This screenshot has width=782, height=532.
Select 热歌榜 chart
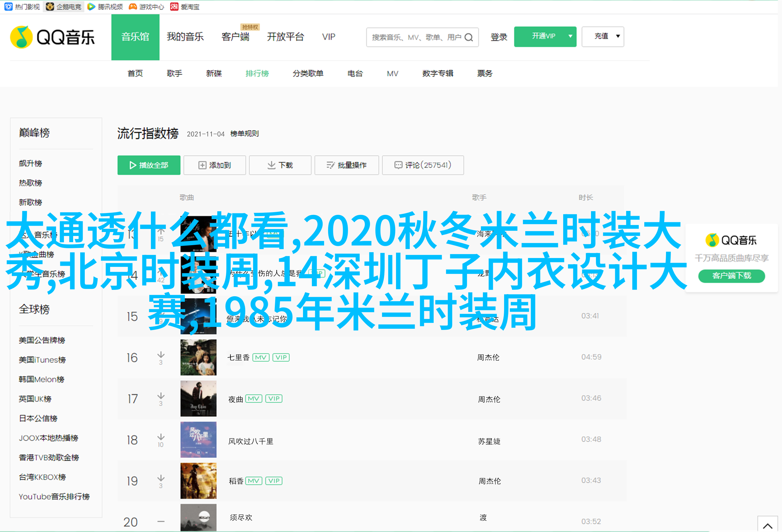tap(30, 183)
